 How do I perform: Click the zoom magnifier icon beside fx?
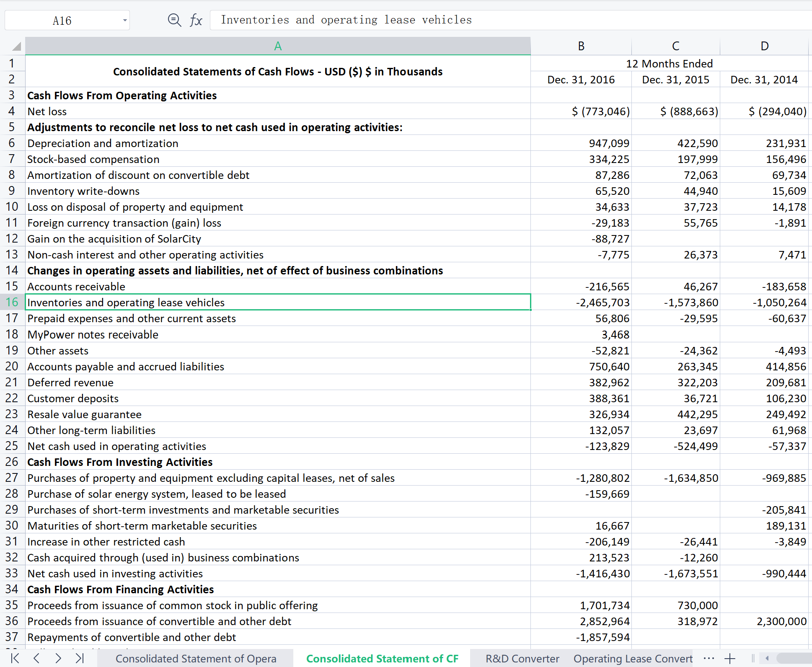tap(174, 20)
